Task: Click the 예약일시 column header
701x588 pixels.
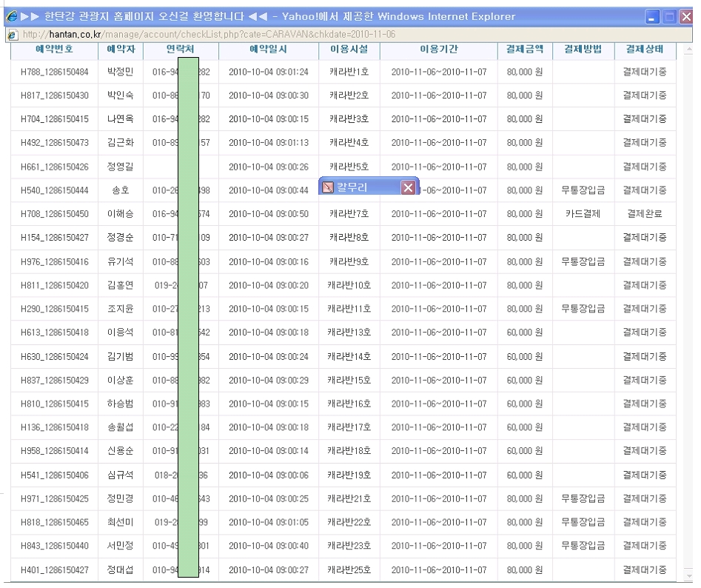Action: pos(268,50)
